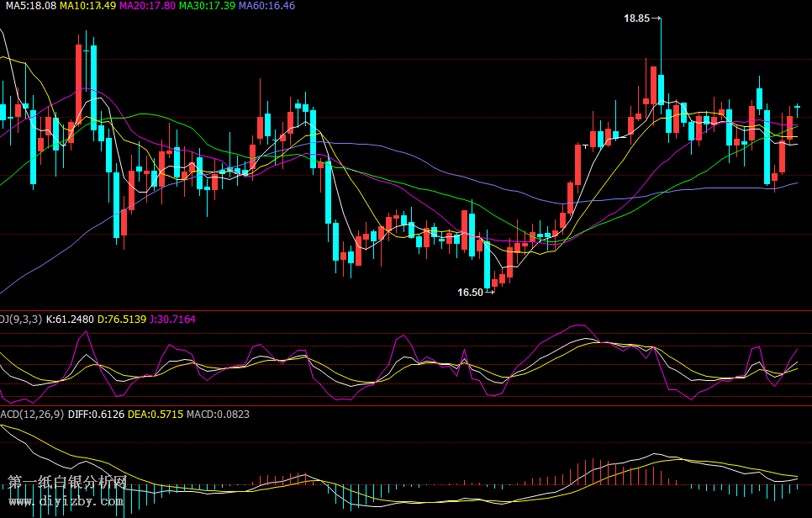Screen dimensions: 812x518
Task: Click the MA5:18.08 moving average label
Action: click(x=29, y=6)
